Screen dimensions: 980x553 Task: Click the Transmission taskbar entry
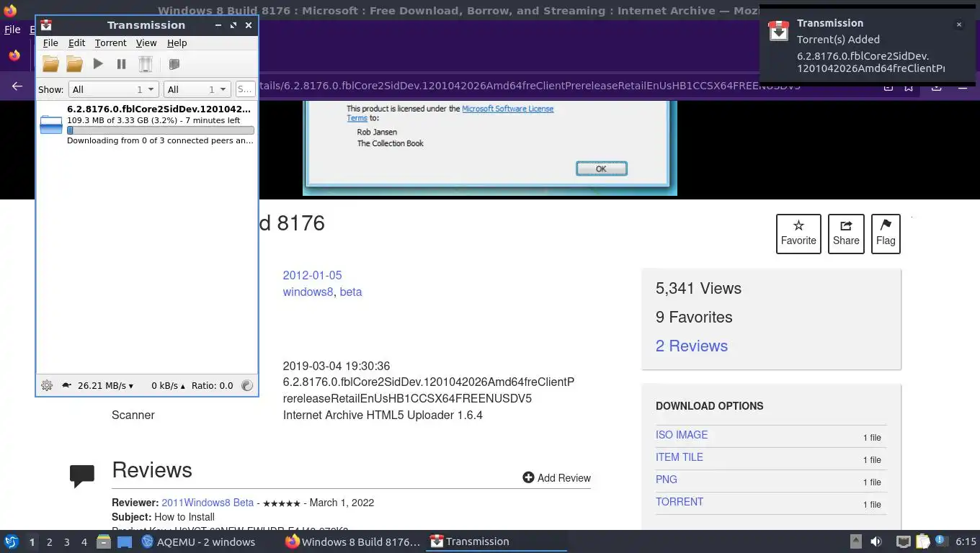click(496, 541)
